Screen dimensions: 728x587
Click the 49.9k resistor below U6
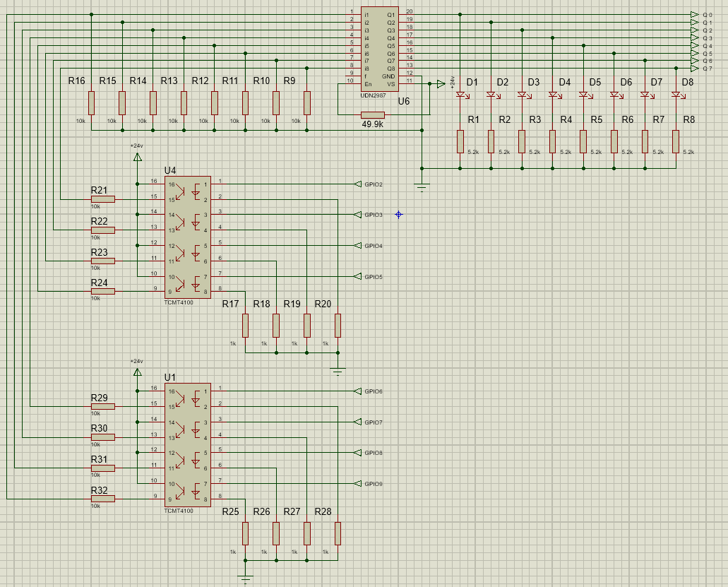372,115
